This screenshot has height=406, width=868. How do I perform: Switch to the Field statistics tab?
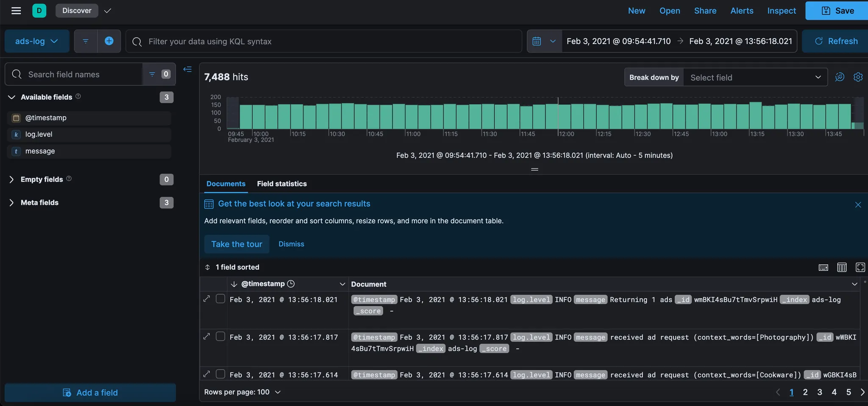(x=281, y=184)
